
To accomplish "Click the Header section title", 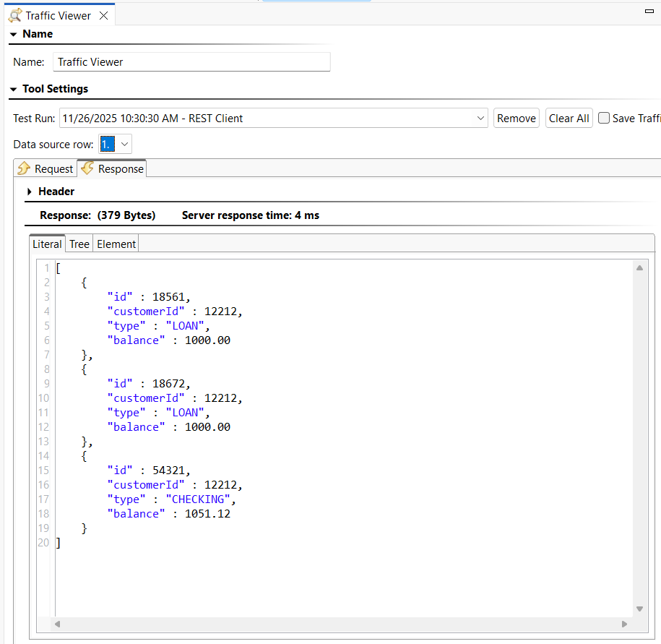I will tap(56, 192).
